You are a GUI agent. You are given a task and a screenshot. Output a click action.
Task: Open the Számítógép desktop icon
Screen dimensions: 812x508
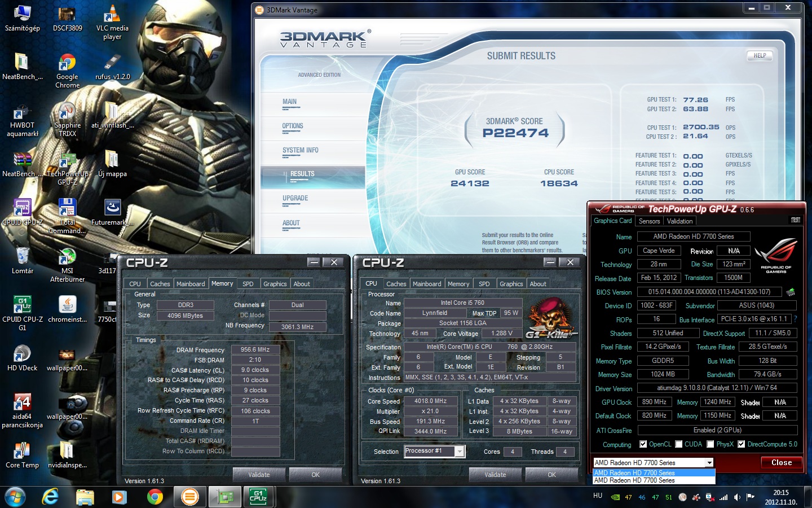22,17
